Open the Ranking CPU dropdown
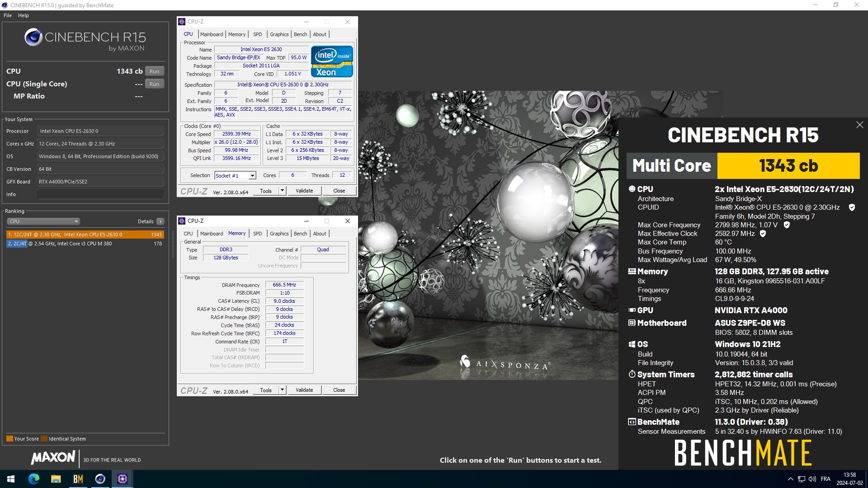This screenshot has height=488, width=868. [x=43, y=221]
